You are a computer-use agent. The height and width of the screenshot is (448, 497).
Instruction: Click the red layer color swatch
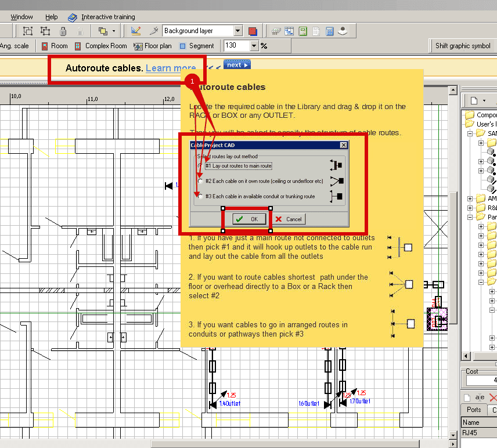pos(253,31)
